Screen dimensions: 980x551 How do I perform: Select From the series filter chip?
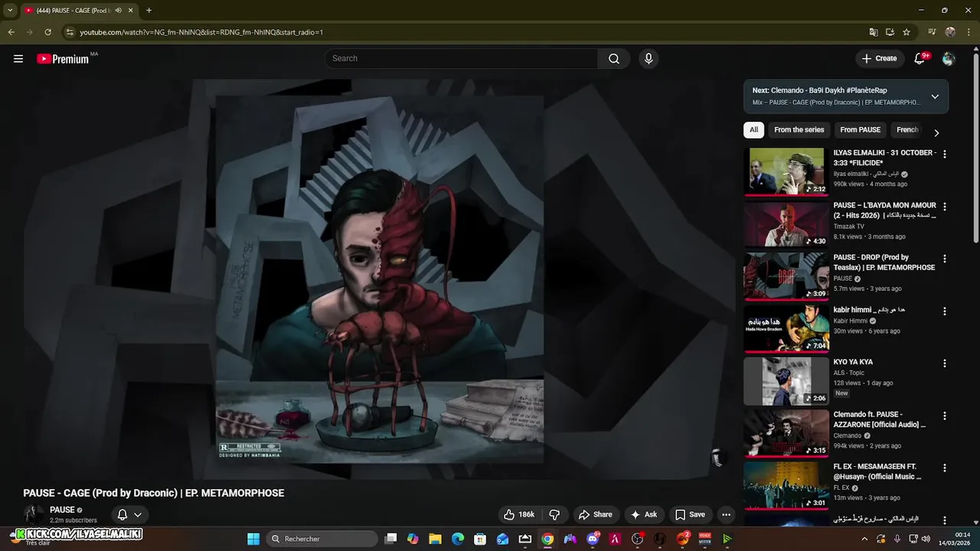(x=799, y=130)
